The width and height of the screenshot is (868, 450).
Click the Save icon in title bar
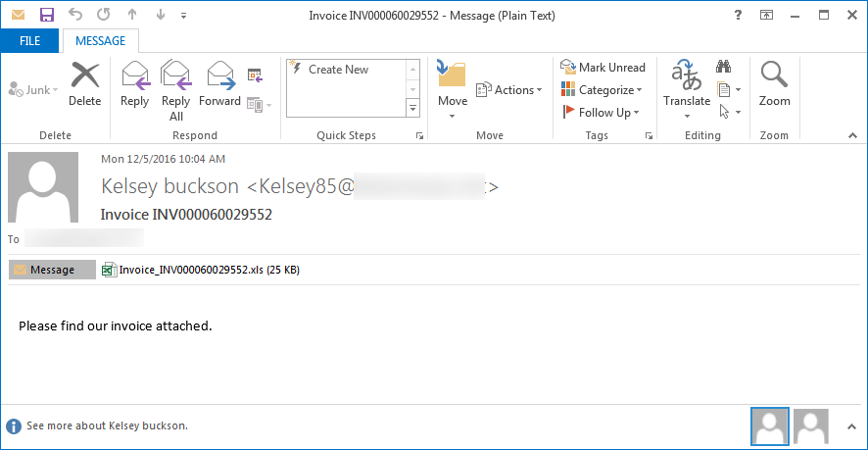click(x=47, y=15)
